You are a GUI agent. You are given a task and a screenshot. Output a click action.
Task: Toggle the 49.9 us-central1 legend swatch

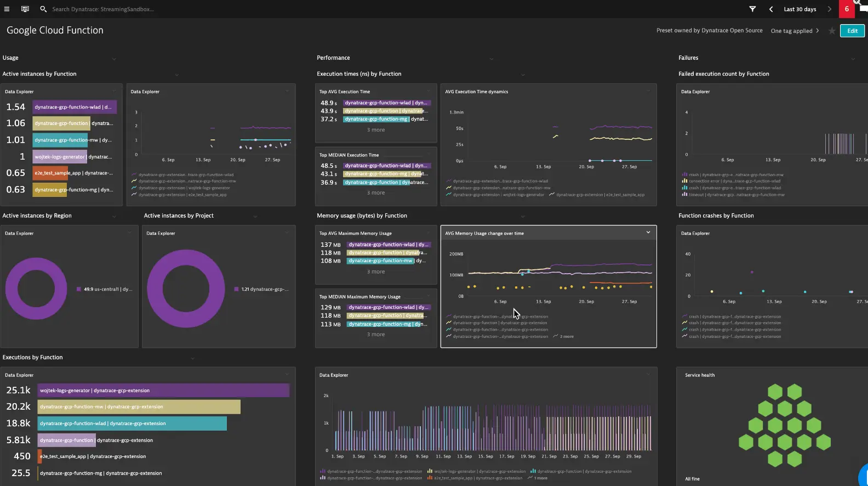click(x=79, y=289)
